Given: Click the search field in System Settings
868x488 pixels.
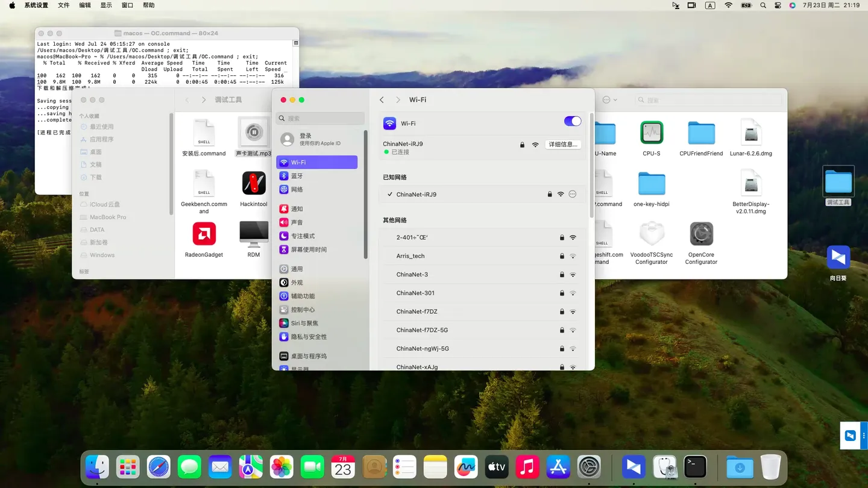Looking at the screenshot, I should point(321,119).
